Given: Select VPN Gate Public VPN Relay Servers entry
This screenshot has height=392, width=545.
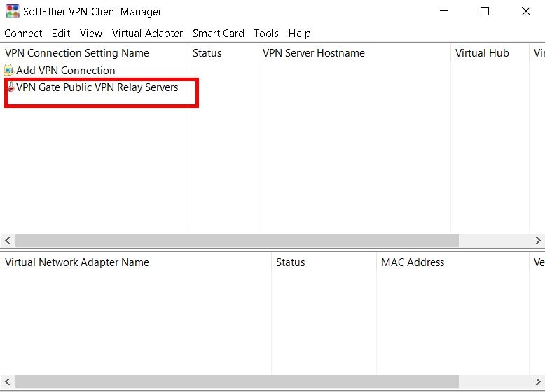Looking at the screenshot, I should coord(97,87).
